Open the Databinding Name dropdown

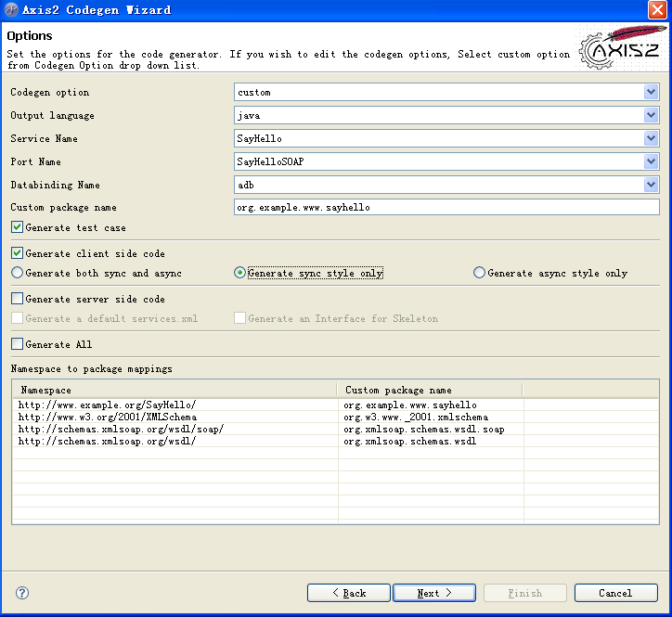click(651, 185)
